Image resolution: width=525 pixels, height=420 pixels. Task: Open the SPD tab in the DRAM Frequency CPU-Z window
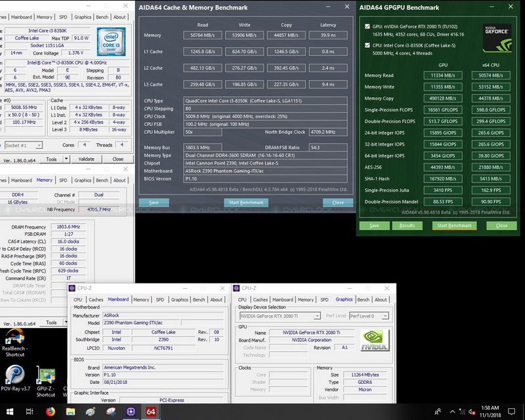coord(63,180)
